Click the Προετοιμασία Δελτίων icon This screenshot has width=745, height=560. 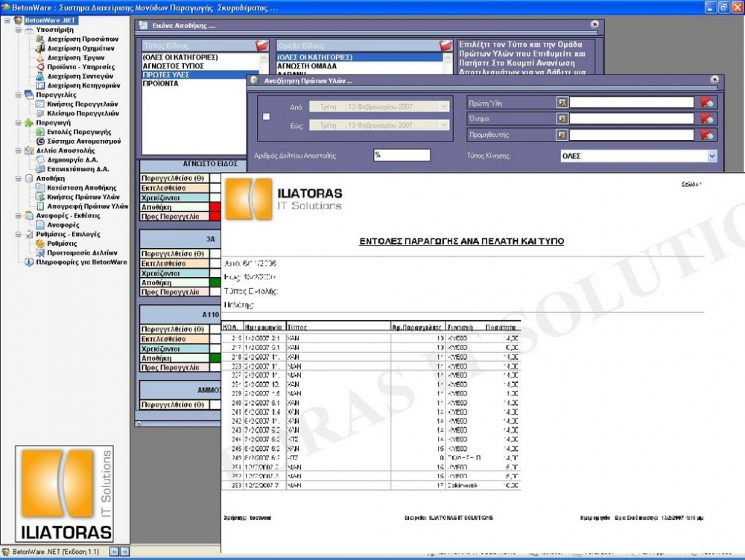pyautogui.click(x=40, y=252)
